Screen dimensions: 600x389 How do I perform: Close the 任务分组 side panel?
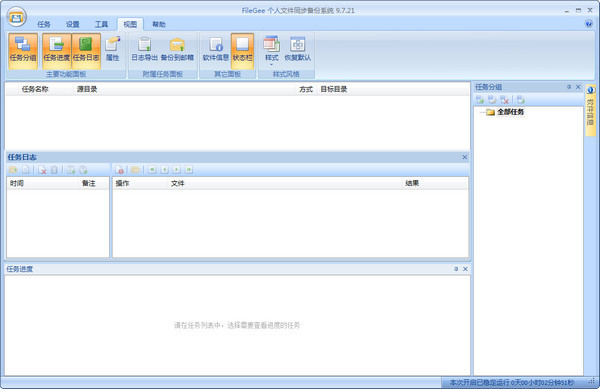click(x=578, y=87)
